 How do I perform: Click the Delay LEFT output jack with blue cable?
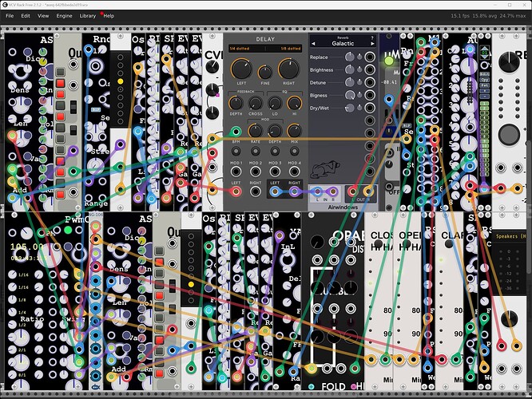275,192
